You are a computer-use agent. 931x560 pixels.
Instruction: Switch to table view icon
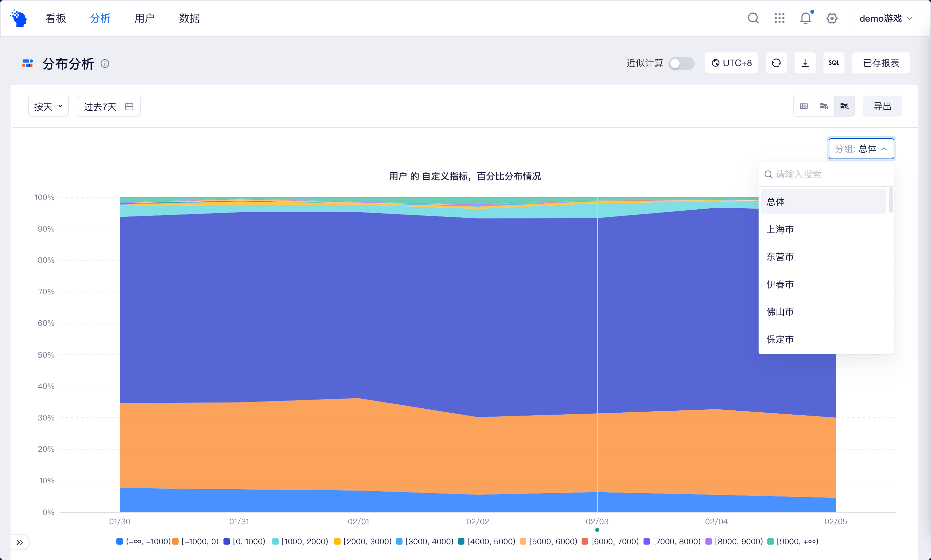803,106
